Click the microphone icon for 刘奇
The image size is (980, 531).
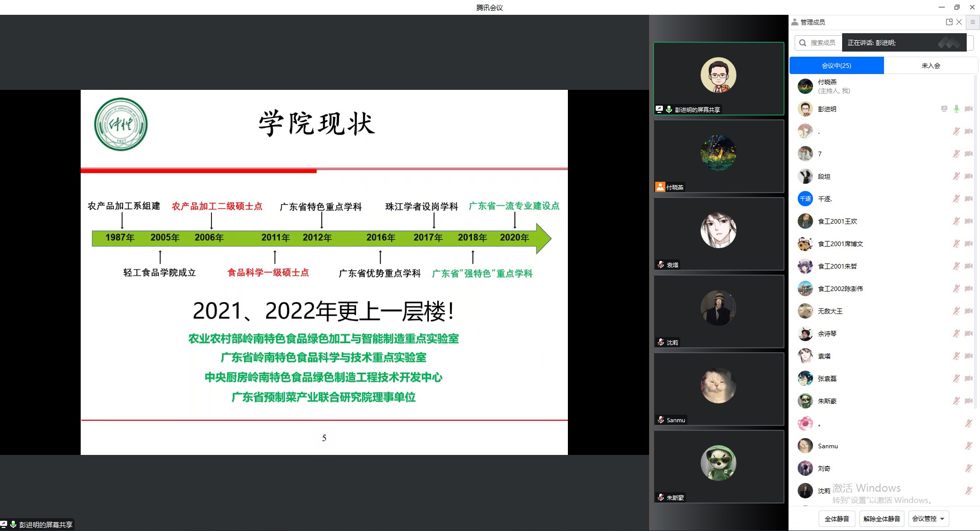click(x=968, y=468)
